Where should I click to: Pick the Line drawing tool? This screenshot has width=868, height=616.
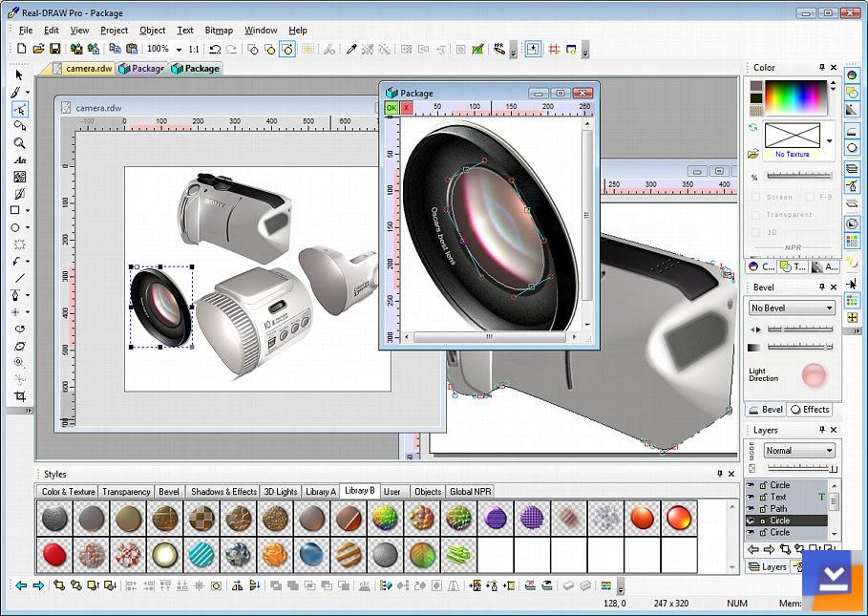[19, 278]
